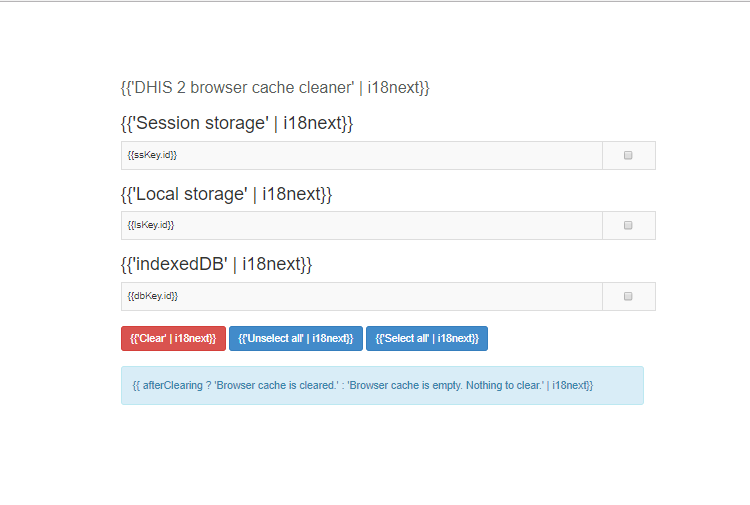Toggle the checkbox in the lsKey.id row
This screenshot has height=505, width=750.
coord(628,225)
